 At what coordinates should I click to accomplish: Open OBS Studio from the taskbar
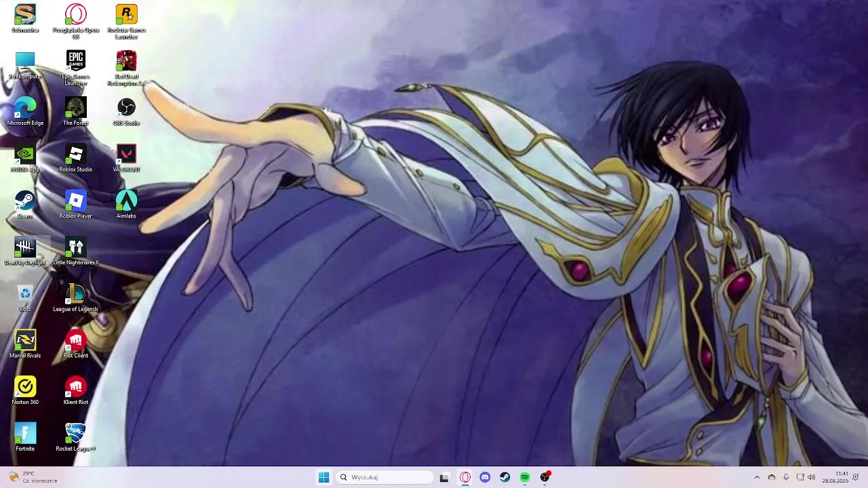[545, 477]
